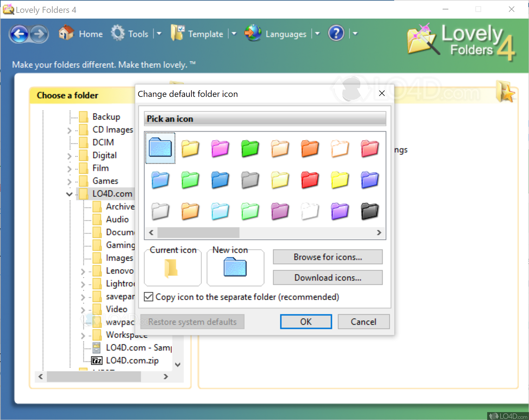
Task: Select the gray folder icon
Action: (250, 180)
